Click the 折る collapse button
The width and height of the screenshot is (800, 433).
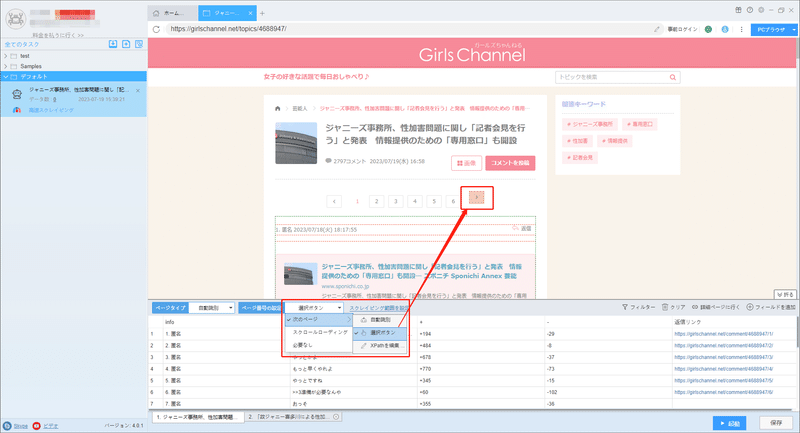pyautogui.click(x=785, y=295)
